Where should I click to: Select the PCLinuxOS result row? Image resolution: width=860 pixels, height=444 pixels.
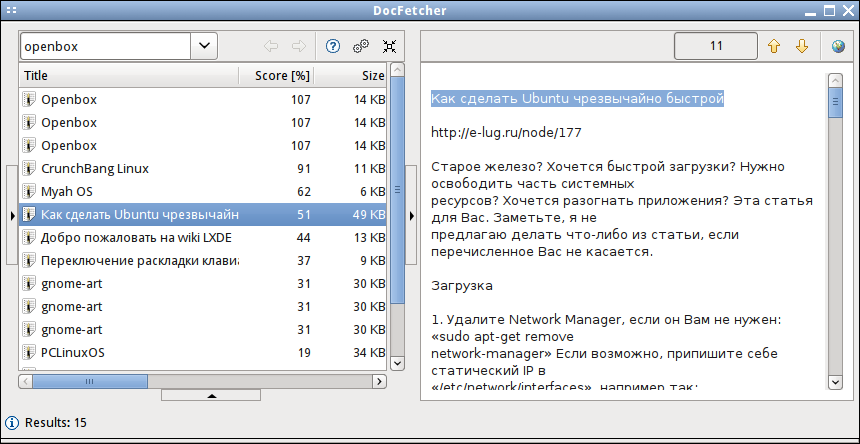(x=203, y=352)
